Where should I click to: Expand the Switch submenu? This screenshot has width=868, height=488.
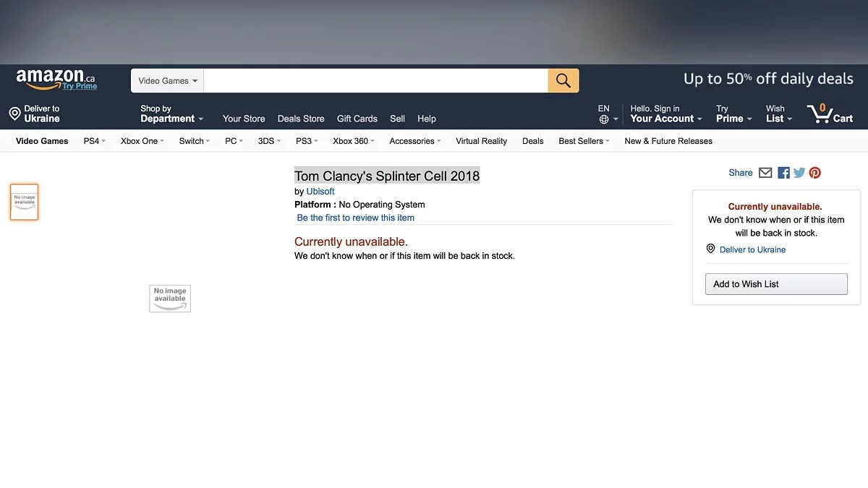195,141
